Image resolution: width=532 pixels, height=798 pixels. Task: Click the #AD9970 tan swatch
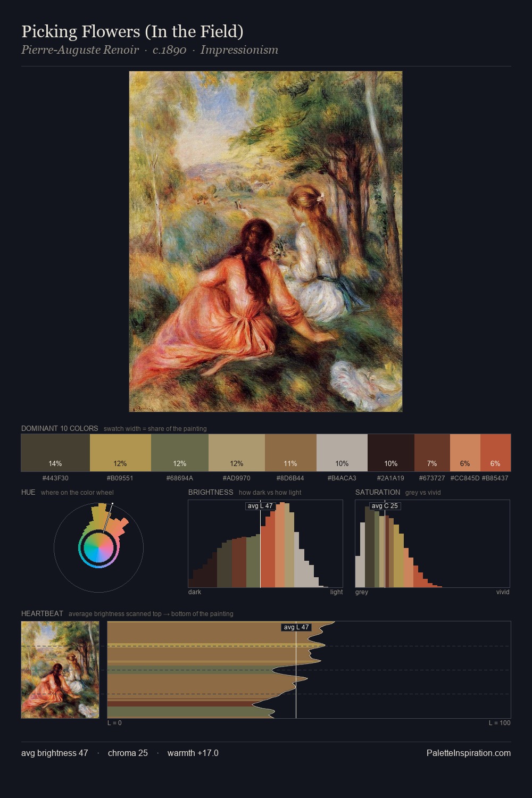[x=237, y=453]
